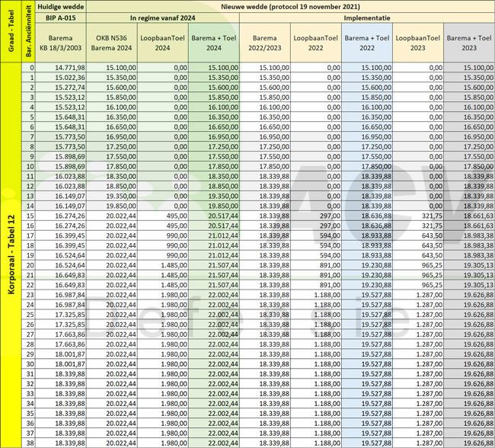Select '594,00' in anciënniteit row 19
The height and width of the screenshot is (448, 495).
[330, 255]
